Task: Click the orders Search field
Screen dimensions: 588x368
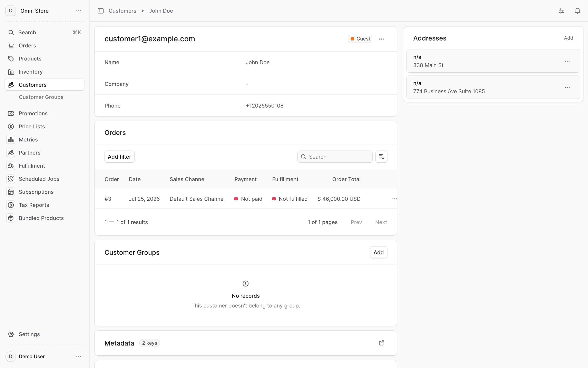Action: pyautogui.click(x=335, y=157)
